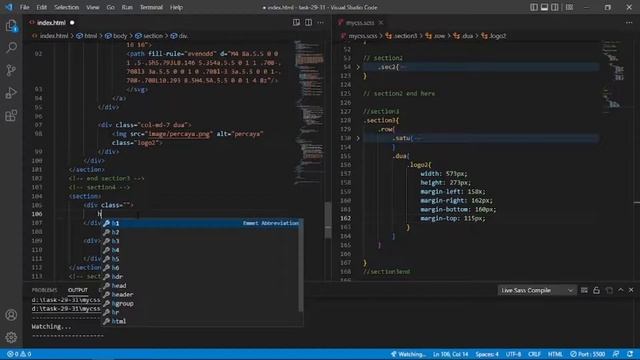This screenshot has width=640, height=360.
Task: Open more actions for mycss.scss editor
Action: click(629, 22)
